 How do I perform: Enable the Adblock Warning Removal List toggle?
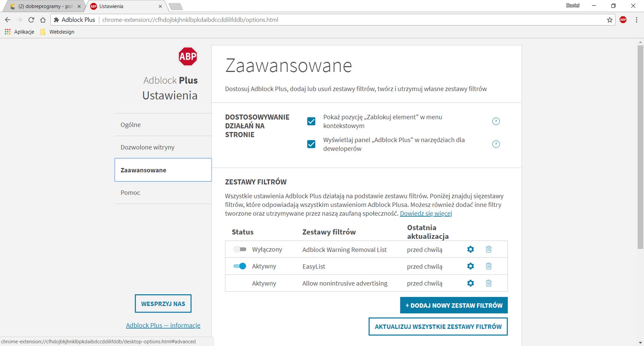pos(240,249)
